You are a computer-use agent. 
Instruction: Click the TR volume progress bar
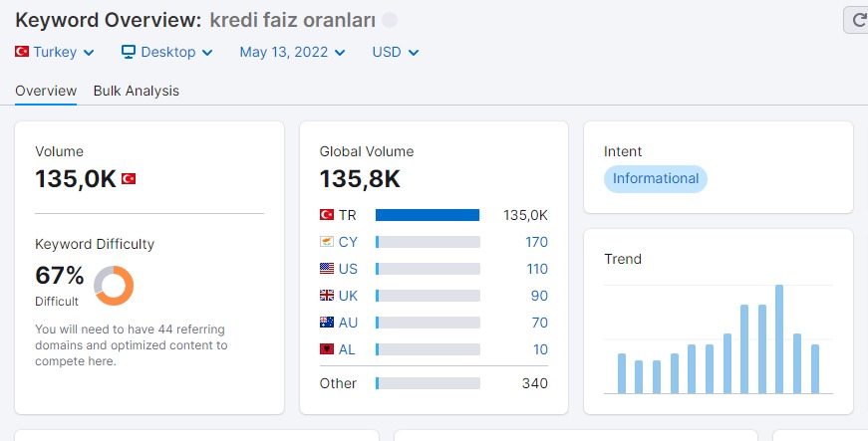click(428, 215)
